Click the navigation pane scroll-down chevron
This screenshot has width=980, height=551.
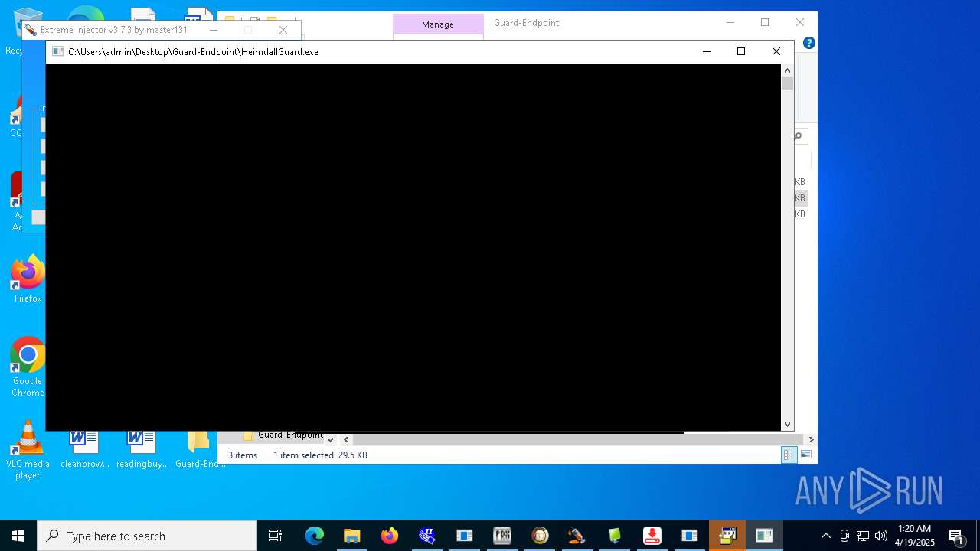(x=330, y=439)
